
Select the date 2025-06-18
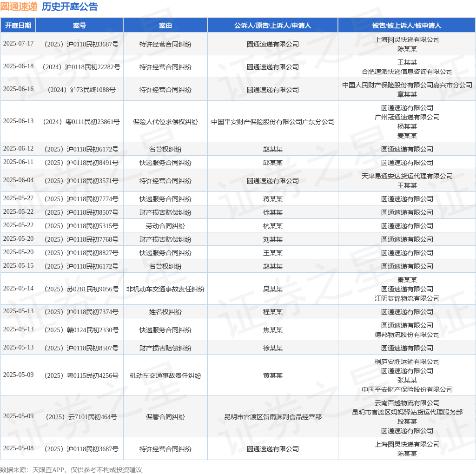click(x=18, y=66)
